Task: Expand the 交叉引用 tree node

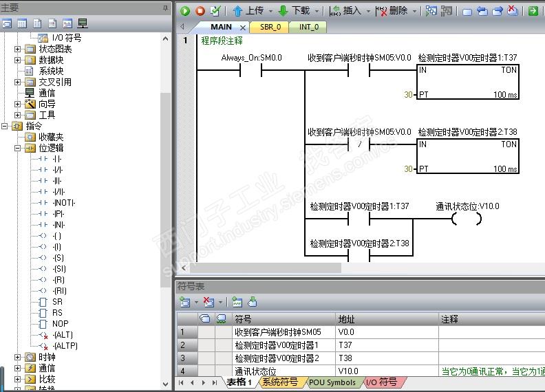Action: [x=17, y=82]
